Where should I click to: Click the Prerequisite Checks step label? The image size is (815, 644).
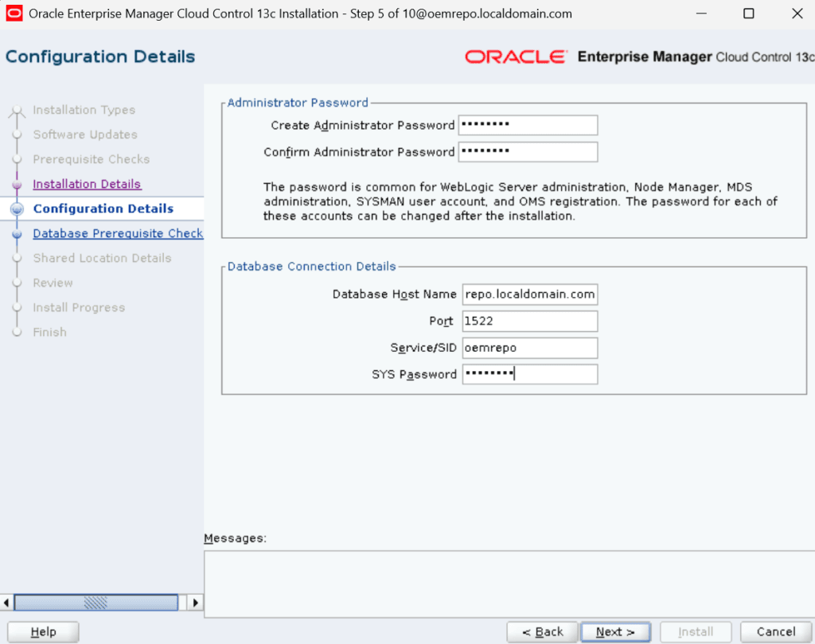92,159
